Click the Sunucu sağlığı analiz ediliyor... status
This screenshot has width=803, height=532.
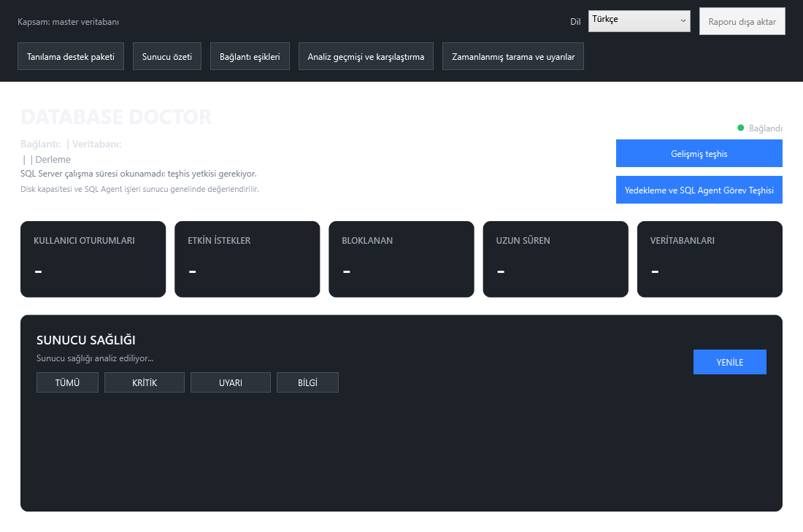(95, 358)
